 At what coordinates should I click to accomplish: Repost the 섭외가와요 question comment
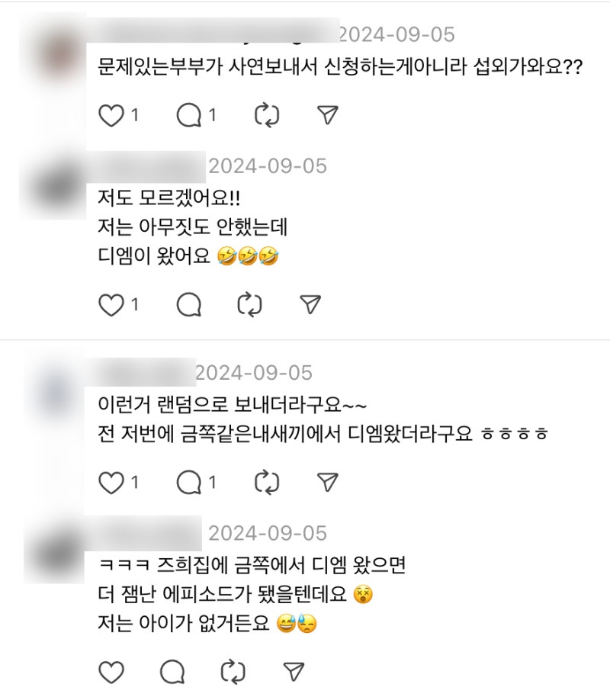[267, 116]
